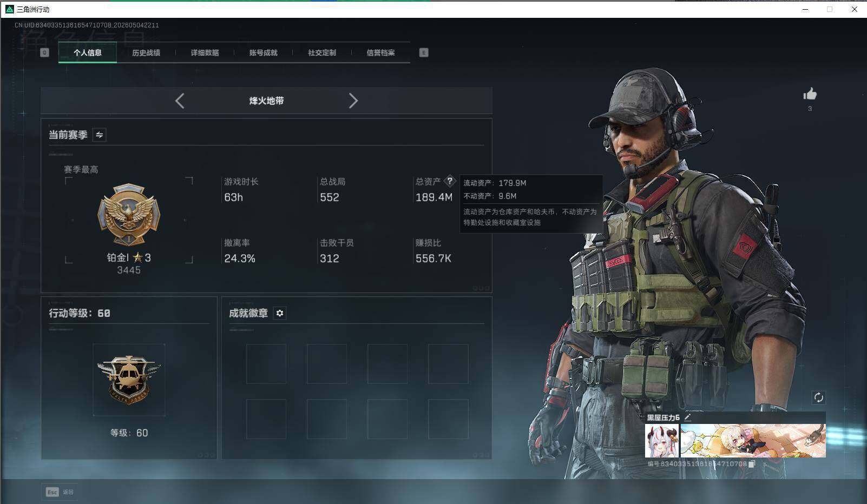The image size is (867, 504).
Task: Copy the player 编号 with copy icon
Action: [752, 464]
